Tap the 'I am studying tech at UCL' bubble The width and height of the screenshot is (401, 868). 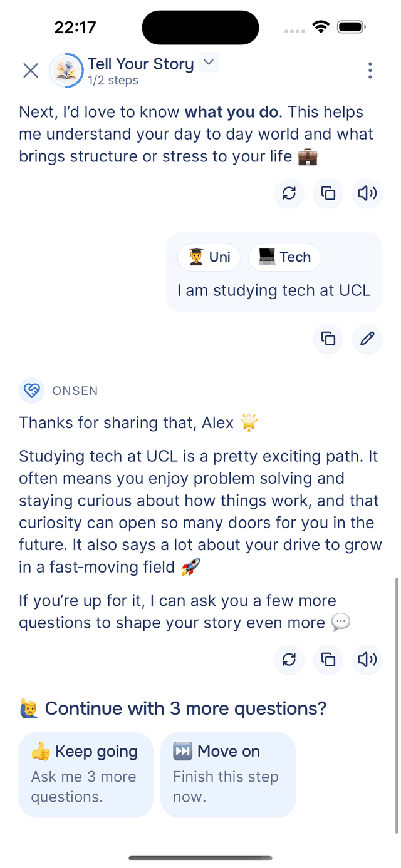pos(274,290)
